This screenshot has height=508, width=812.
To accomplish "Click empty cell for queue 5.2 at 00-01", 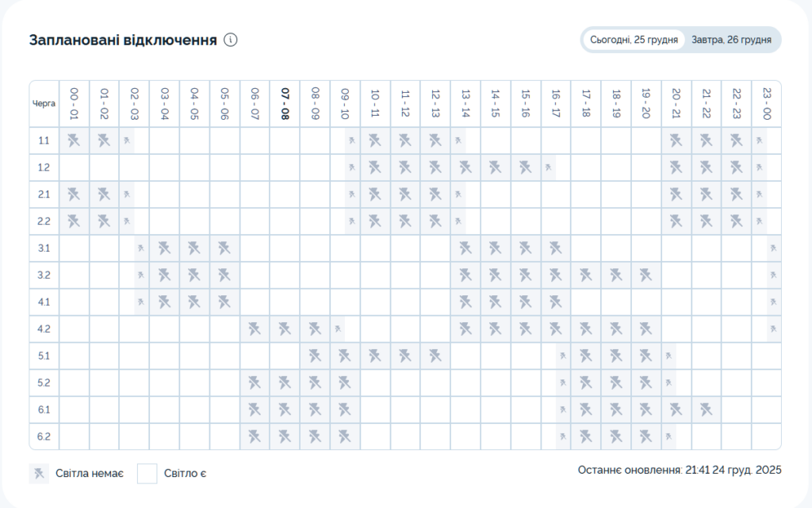I will 75,383.
